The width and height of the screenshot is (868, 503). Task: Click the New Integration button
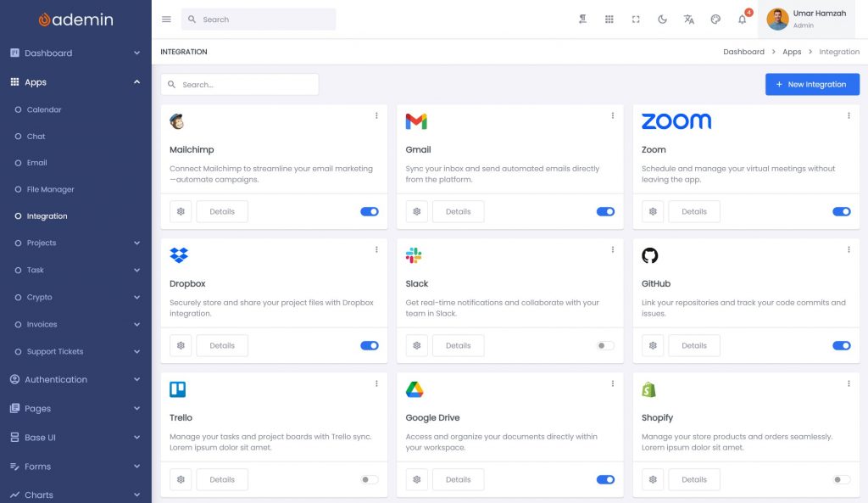coord(812,85)
